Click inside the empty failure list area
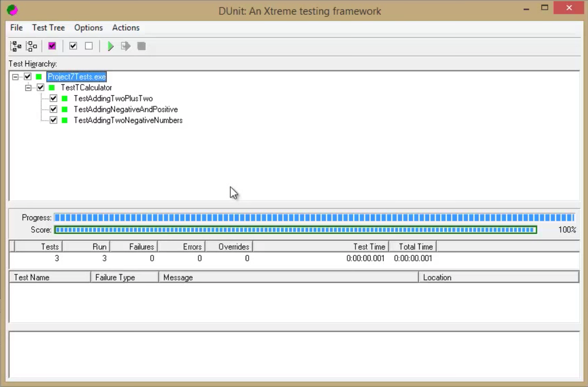The height and width of the screenshot is (387, 588). click(x=295, y=303)
